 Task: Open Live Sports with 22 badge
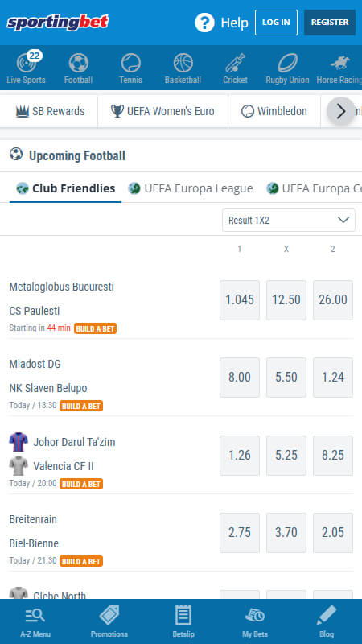(27, 68)
